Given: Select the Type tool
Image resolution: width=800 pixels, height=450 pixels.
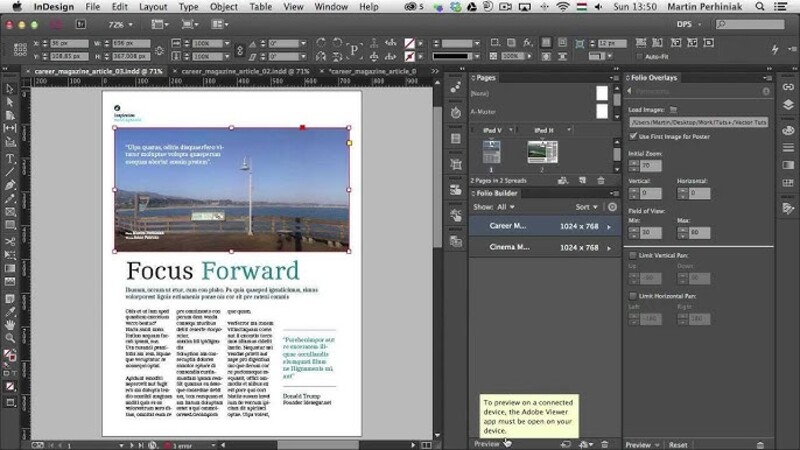Looking at the screenshot, I should click(10, 159).
